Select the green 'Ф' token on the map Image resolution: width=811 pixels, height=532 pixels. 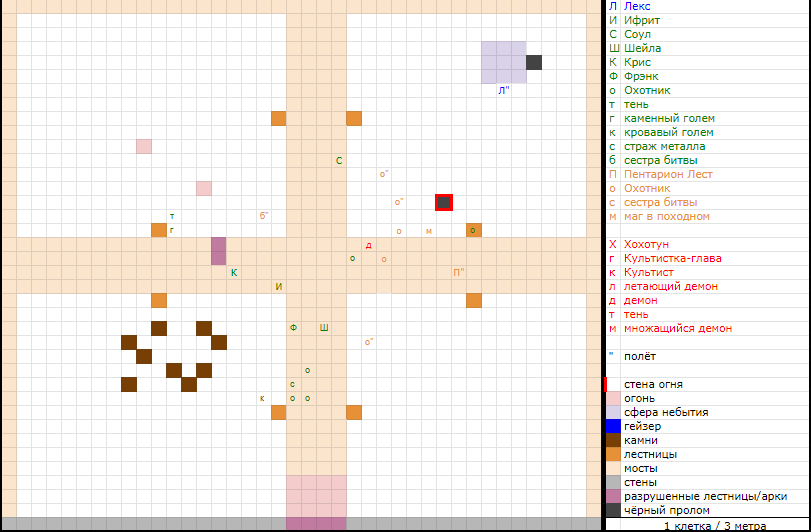click(294, 328)
